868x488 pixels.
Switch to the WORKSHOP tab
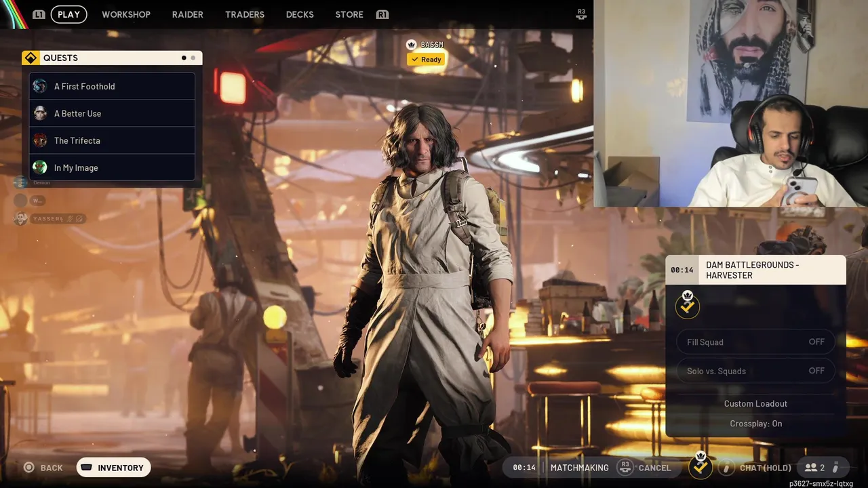pos(126,14)
